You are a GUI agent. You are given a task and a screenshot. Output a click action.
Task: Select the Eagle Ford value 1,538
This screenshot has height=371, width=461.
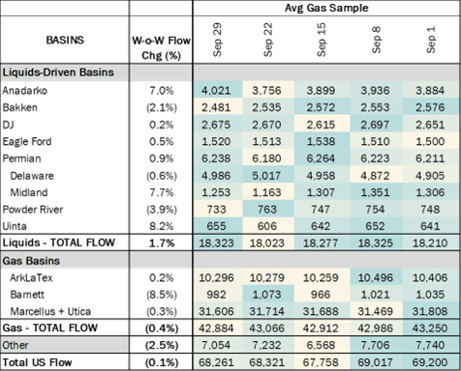(x=321, y=142)
